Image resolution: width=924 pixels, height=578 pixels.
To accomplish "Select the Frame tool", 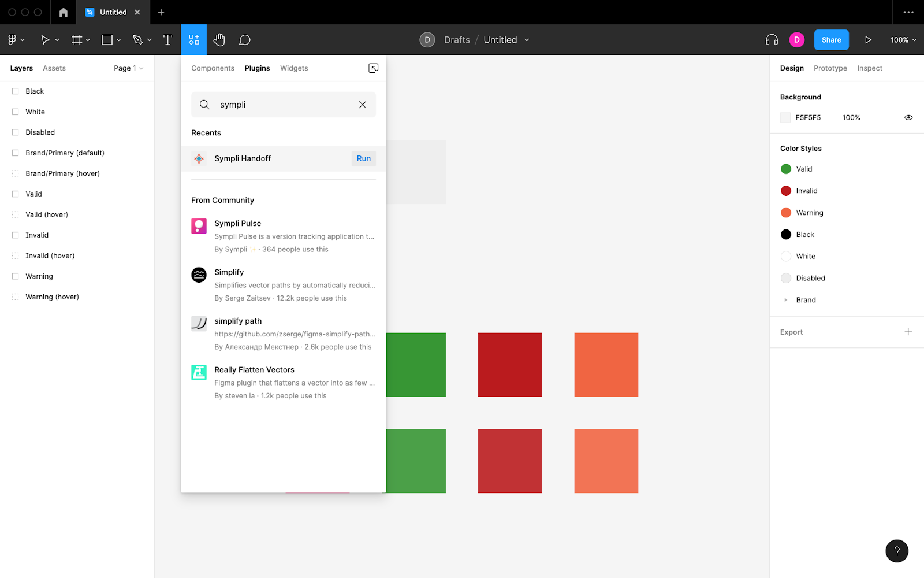I will click(77, 40).
